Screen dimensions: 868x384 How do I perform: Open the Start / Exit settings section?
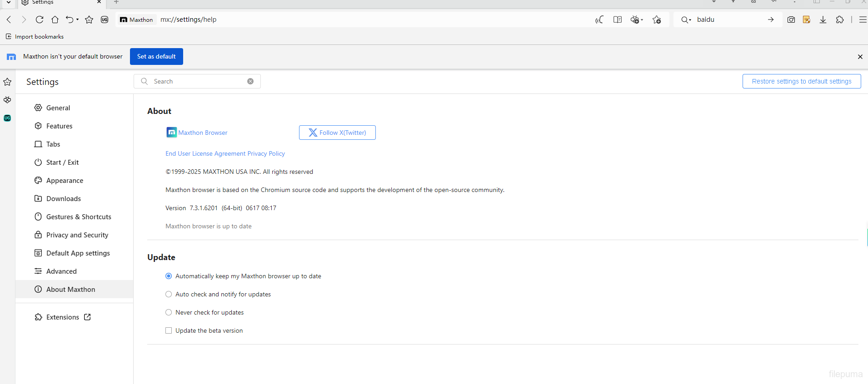(75, 162)
